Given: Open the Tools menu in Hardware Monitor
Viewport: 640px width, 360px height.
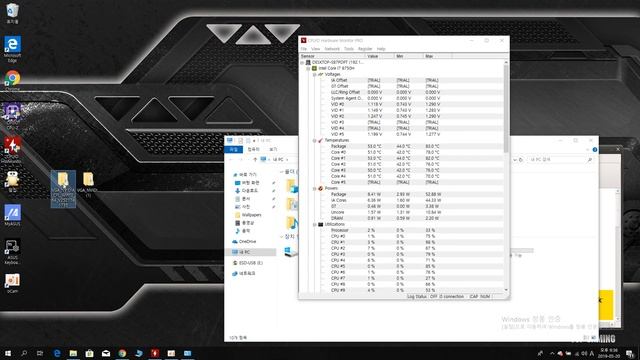Looking at the screenshot, I should point(349,49).
